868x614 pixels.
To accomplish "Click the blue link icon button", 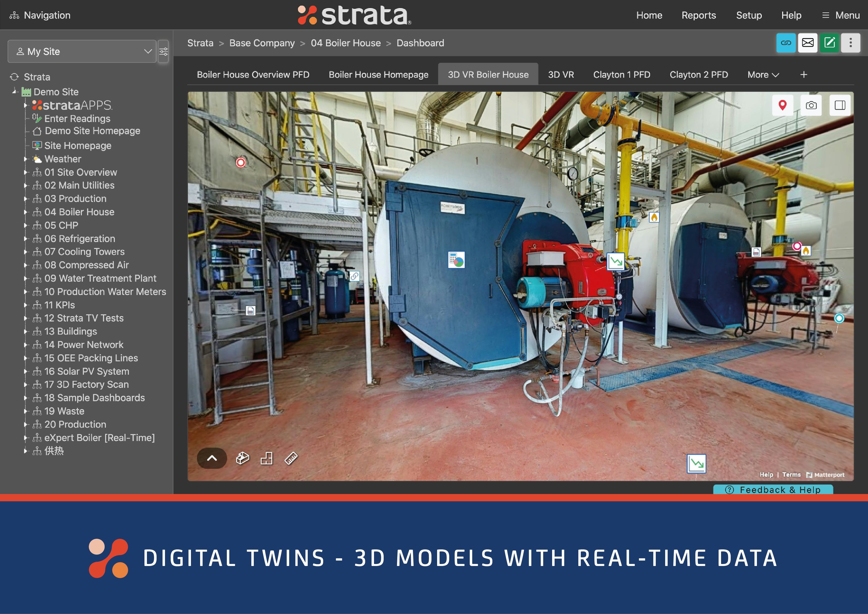I will 786,43.
